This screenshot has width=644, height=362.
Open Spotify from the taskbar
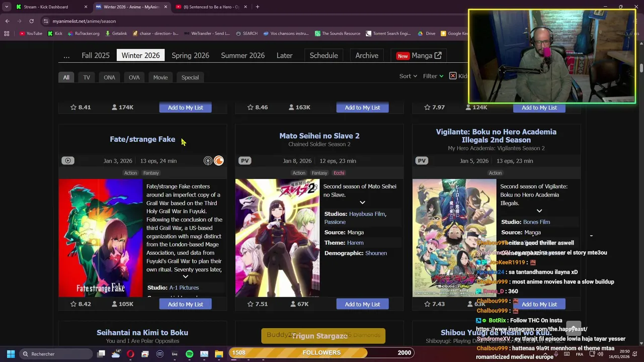click(189, 354)
